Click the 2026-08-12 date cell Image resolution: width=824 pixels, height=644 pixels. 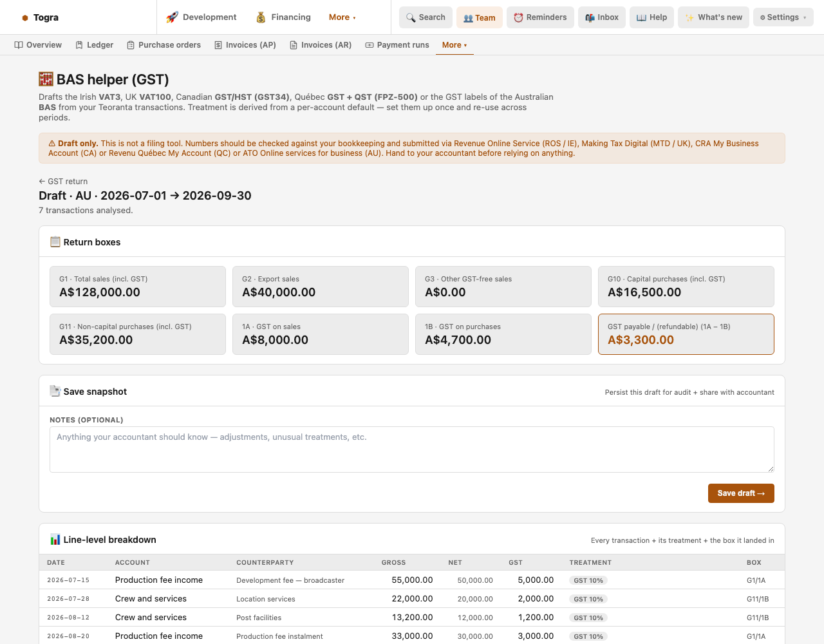(68, 618)
